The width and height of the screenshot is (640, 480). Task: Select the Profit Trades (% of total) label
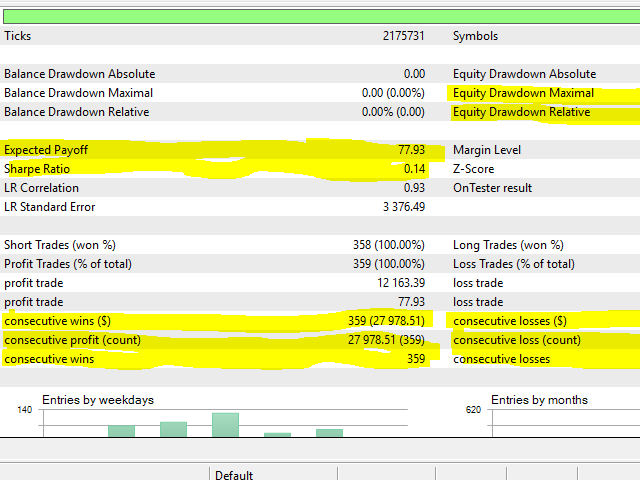[x=68, y=264]
